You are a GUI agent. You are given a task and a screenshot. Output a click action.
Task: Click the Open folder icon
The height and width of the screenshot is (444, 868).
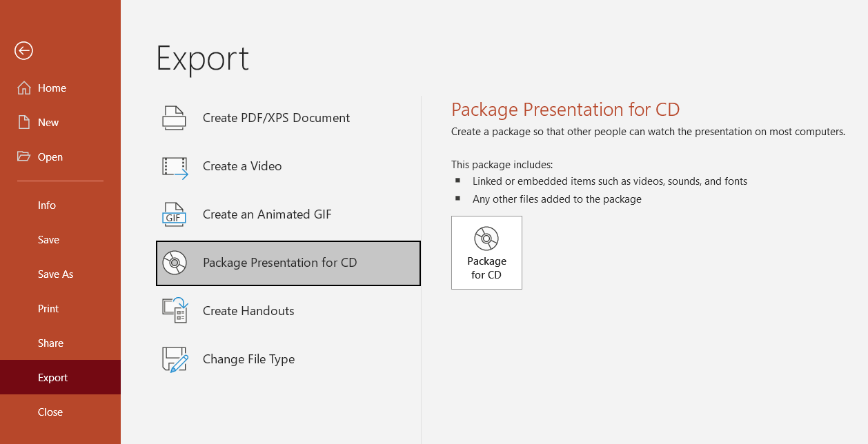tap(24, 157)
